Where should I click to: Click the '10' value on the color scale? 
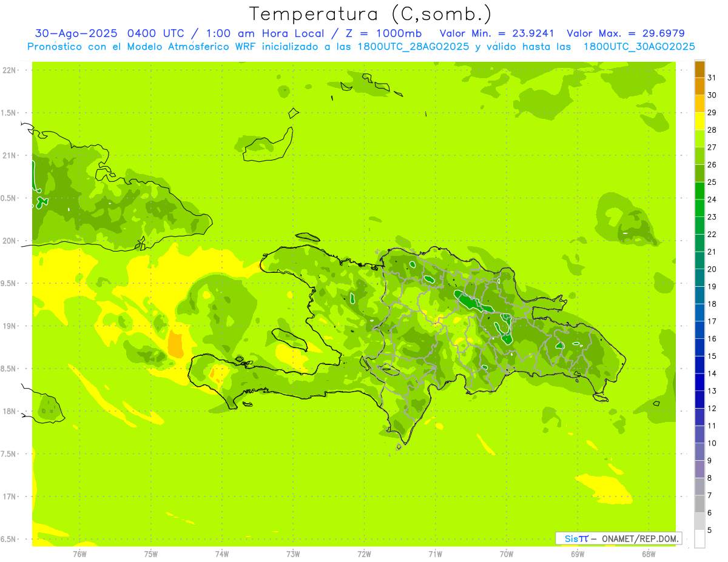(712, 443)
